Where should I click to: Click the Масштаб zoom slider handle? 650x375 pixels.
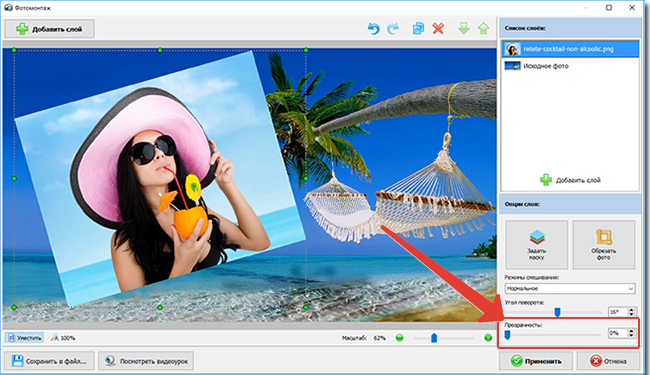pos(434,338)
